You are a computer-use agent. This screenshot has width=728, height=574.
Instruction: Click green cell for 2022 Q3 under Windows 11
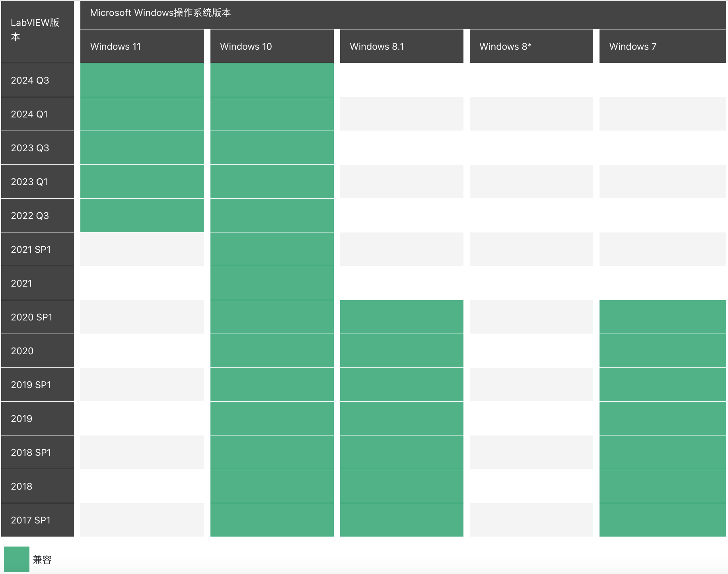click(x=142, y=215)
